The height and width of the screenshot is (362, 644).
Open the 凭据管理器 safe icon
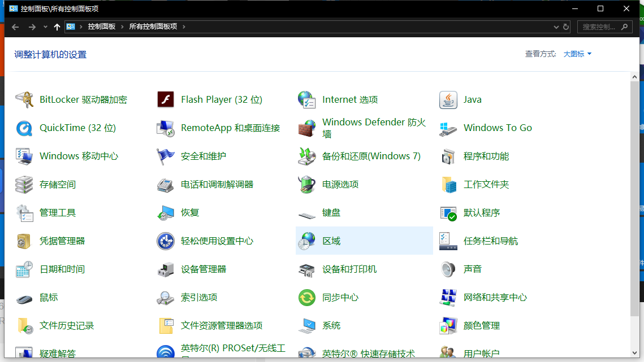coord(24,241)
